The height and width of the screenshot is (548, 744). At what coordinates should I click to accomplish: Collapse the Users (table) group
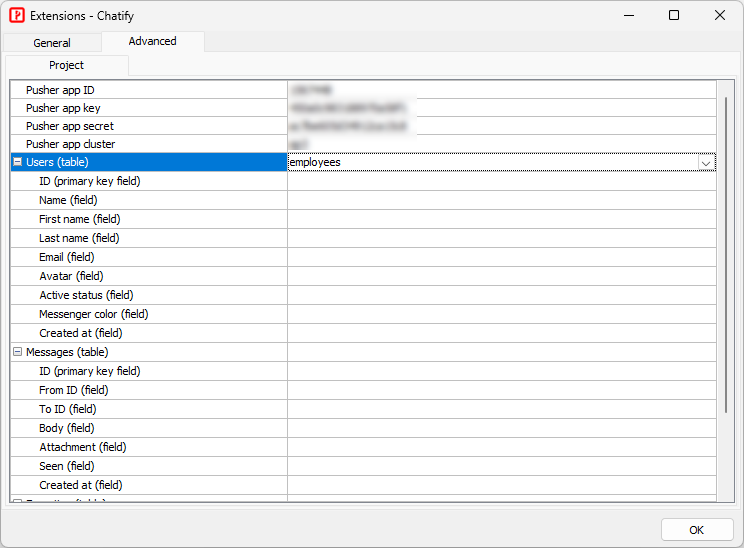tap(18, 162)
